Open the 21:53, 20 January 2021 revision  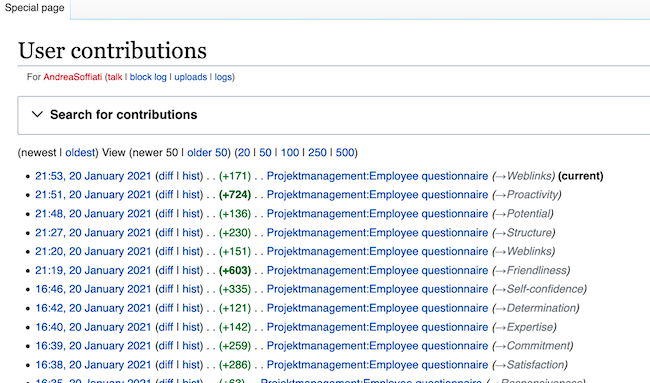point(93,176)
